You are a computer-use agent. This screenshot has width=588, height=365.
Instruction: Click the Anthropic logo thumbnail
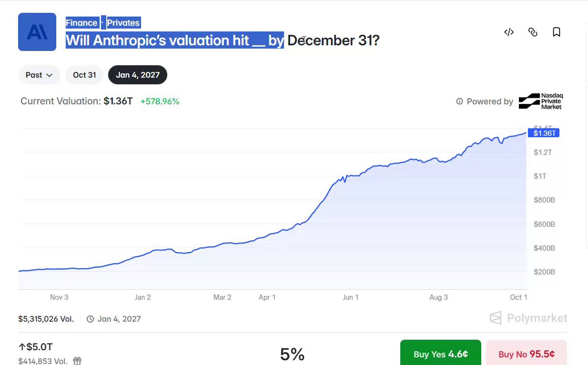point(37,32)
